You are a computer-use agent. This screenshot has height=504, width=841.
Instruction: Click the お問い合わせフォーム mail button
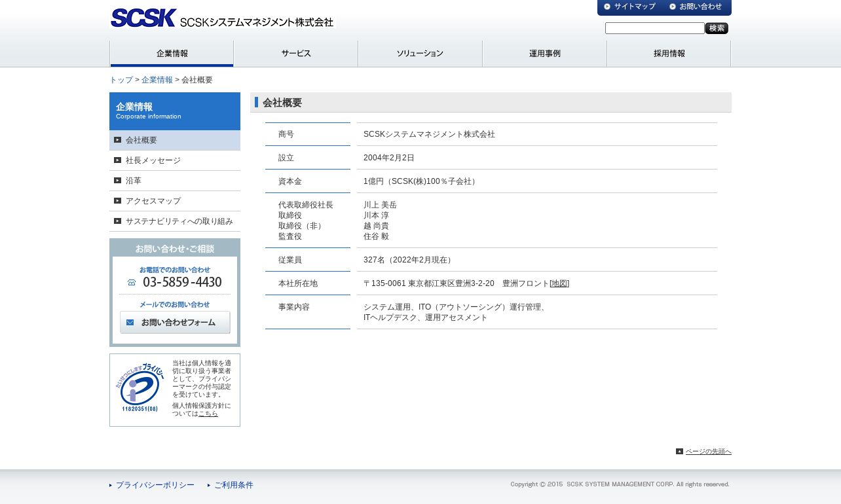175,322
